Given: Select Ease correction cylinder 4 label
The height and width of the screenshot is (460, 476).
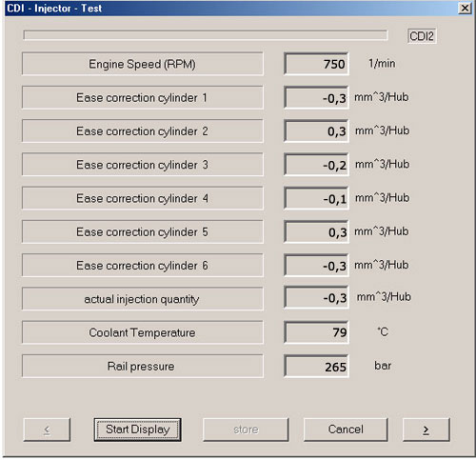Looking at the screenshot, I should tap(143, 198).
